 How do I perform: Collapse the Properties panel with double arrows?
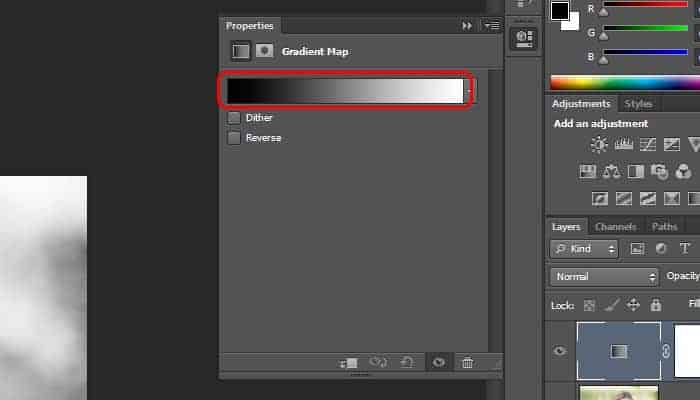467,26
